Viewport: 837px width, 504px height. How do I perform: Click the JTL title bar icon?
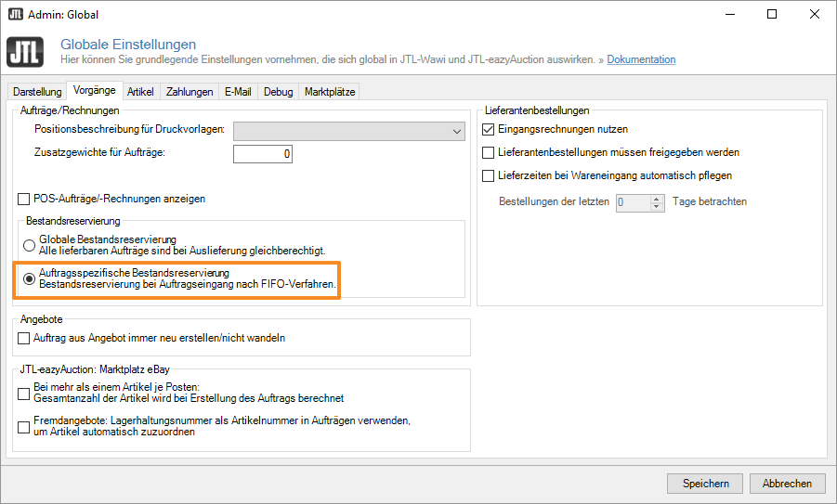point(16,14)
